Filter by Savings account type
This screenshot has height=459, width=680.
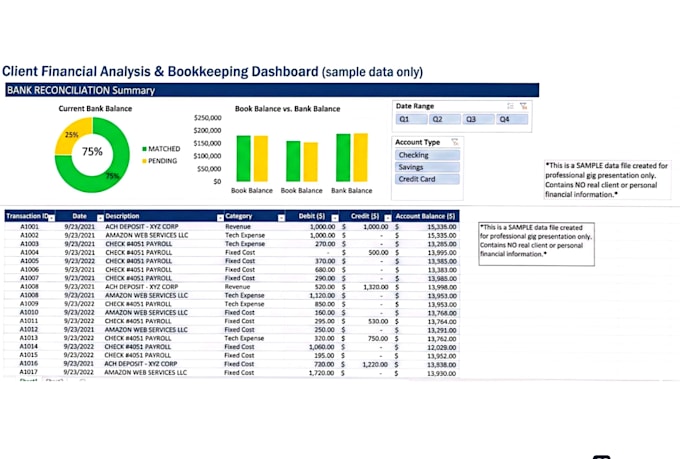[427, 167]
